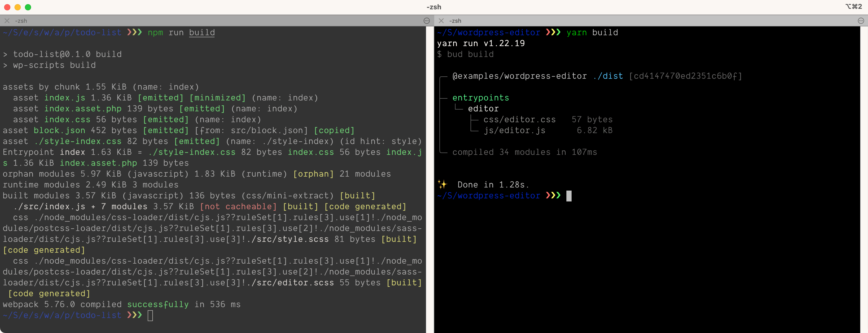
Task: Open the left pane's ellipsis options menu
Action: click(x=426, y=20)
